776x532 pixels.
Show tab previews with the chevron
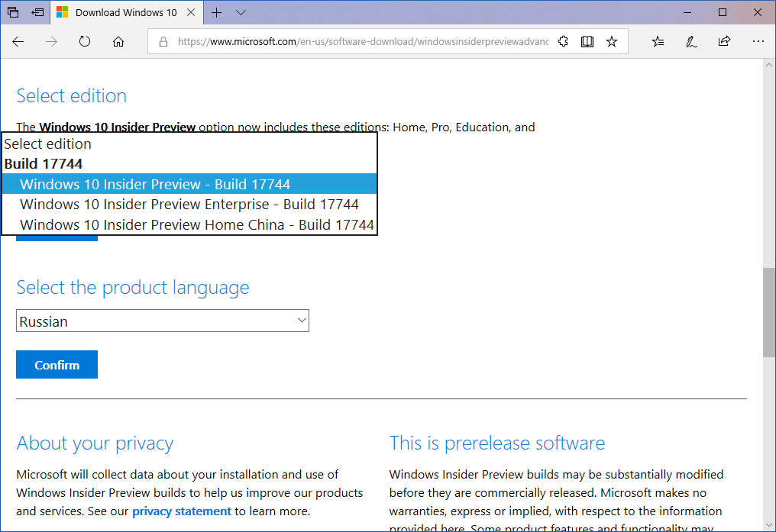tap(241, 13)
